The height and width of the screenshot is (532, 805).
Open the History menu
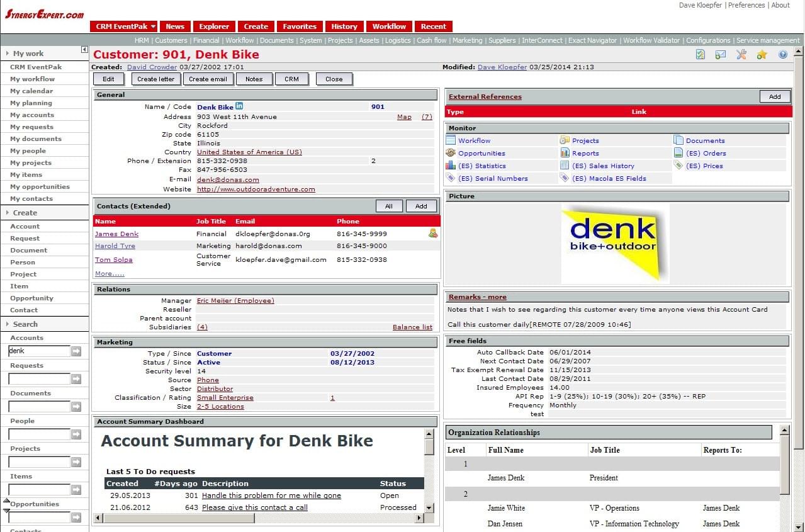pos(344,26)
